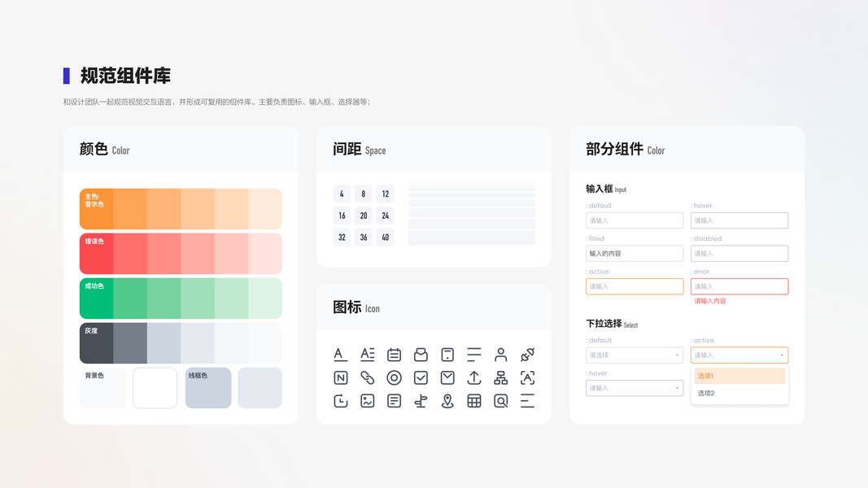Select the 灰度 darkest gray swatch

(x=96, y=343)
